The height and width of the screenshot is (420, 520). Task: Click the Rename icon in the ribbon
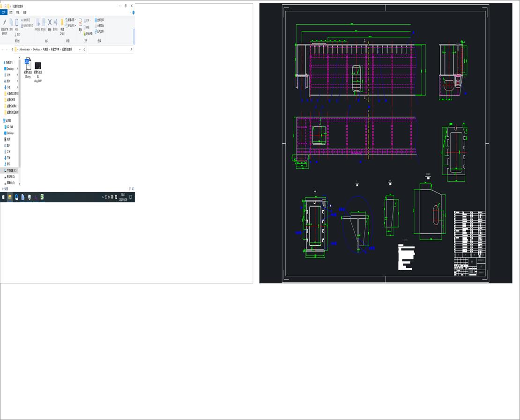(x=55, y=22)
